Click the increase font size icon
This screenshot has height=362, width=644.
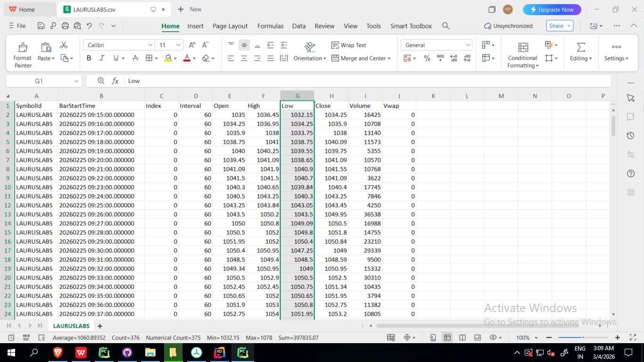point(192,45)
